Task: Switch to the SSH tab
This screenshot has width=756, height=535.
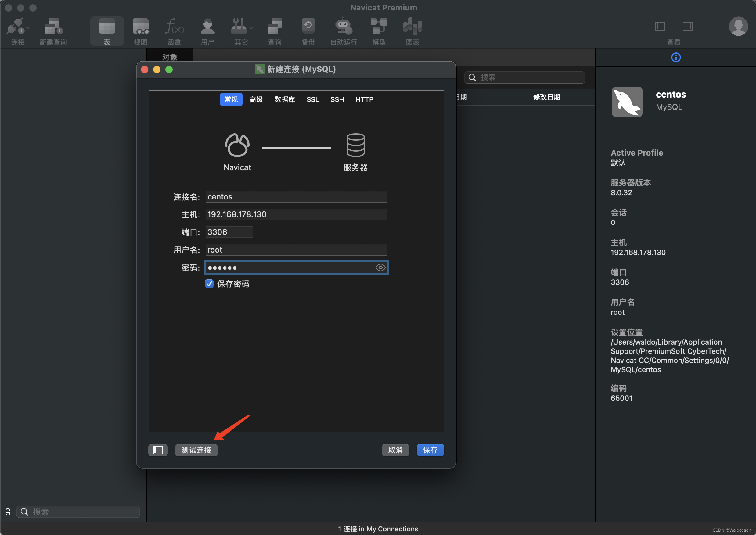Action: 337,99
